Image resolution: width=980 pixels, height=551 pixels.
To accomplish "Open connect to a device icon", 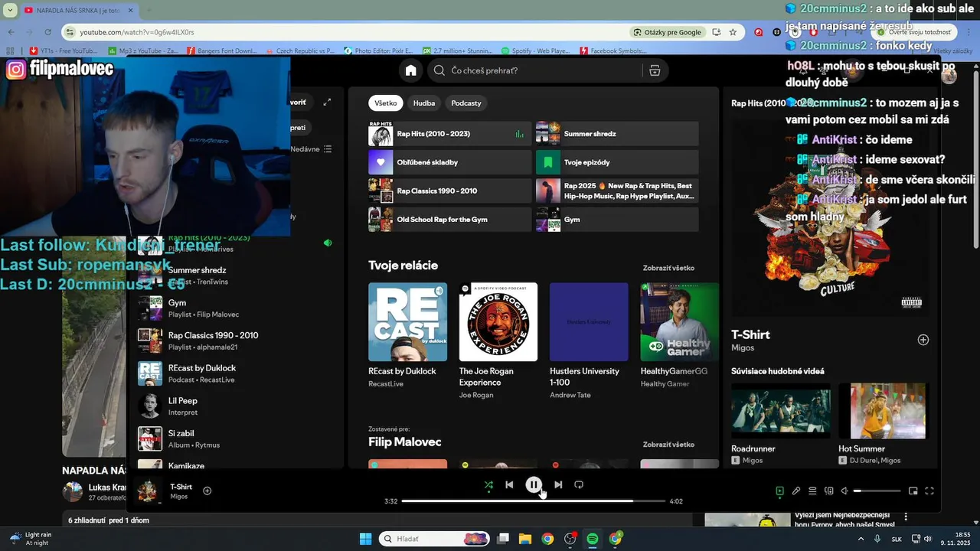I will (828, 491).
